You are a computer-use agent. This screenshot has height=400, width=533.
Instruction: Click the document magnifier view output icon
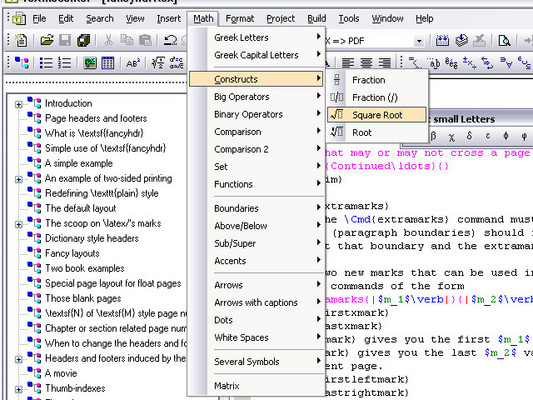pyautogui.click(x=504, y=41)
